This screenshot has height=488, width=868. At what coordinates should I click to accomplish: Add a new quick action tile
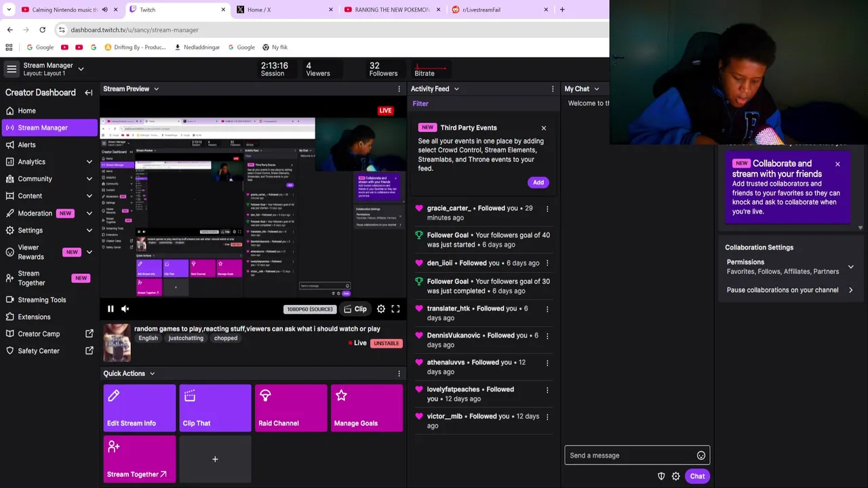(x=215, y=460)
